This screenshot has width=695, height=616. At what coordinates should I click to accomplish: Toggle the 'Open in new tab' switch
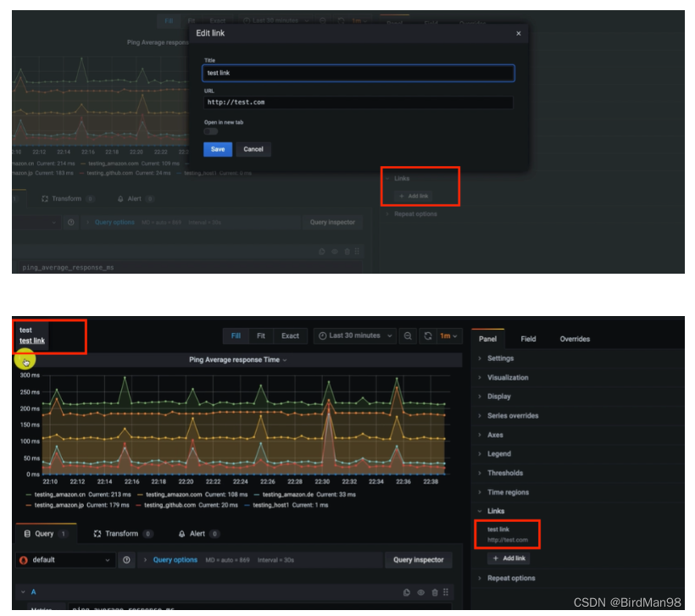pyautogui.click(x=211, y=131)
